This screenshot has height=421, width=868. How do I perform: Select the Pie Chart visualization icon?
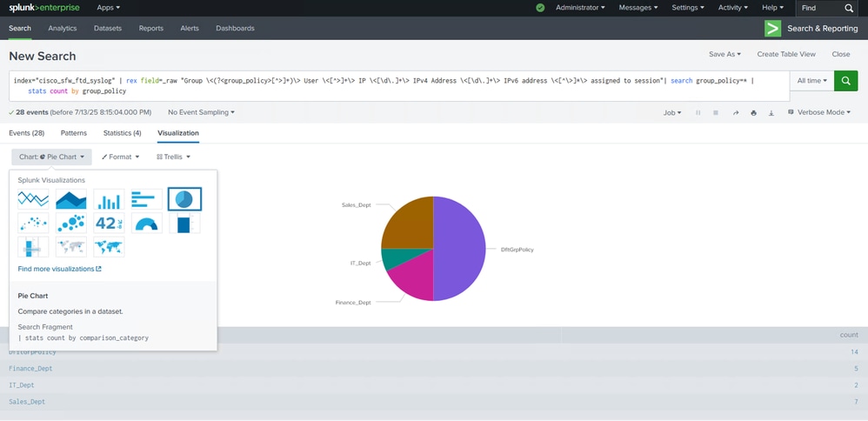point(185,199)
